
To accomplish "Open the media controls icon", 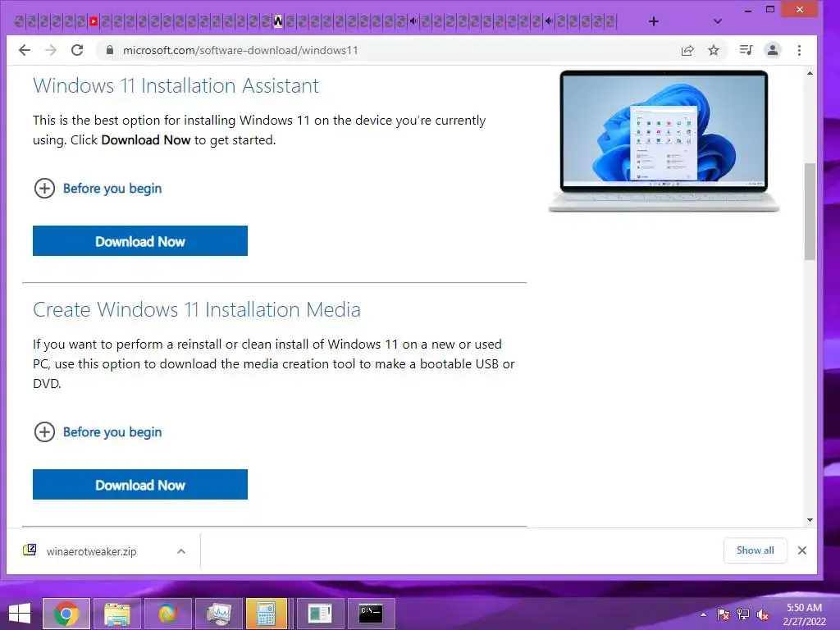I will [746, 50].
